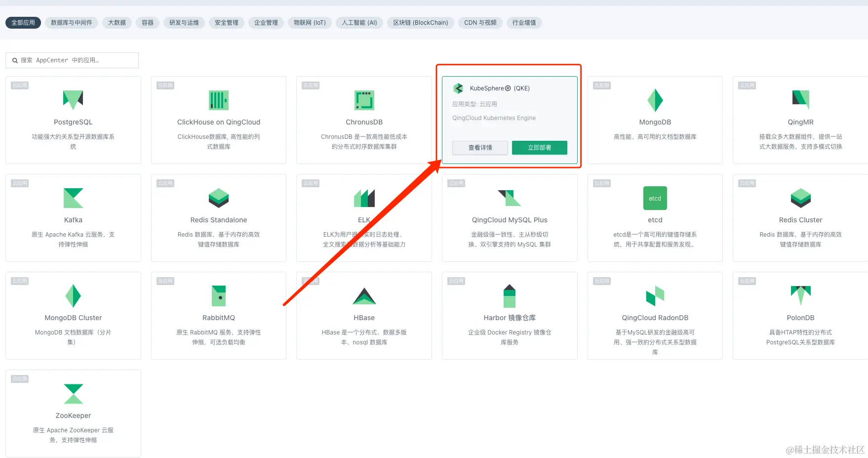868x458 pixels.
Task: Click the QingCloud MySQL Plus icon
Action: (x=510, y=198)
